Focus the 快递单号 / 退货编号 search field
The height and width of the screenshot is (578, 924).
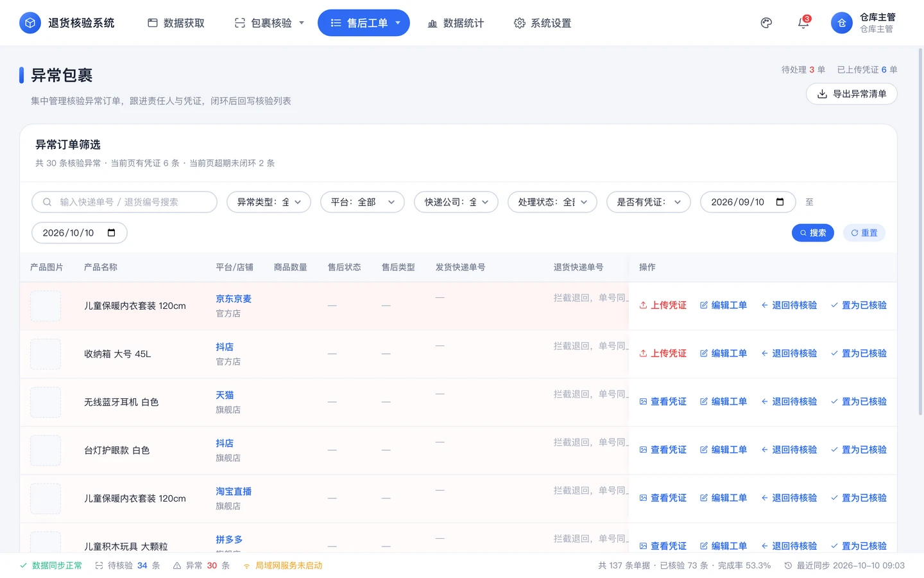(x=124, y=202)
